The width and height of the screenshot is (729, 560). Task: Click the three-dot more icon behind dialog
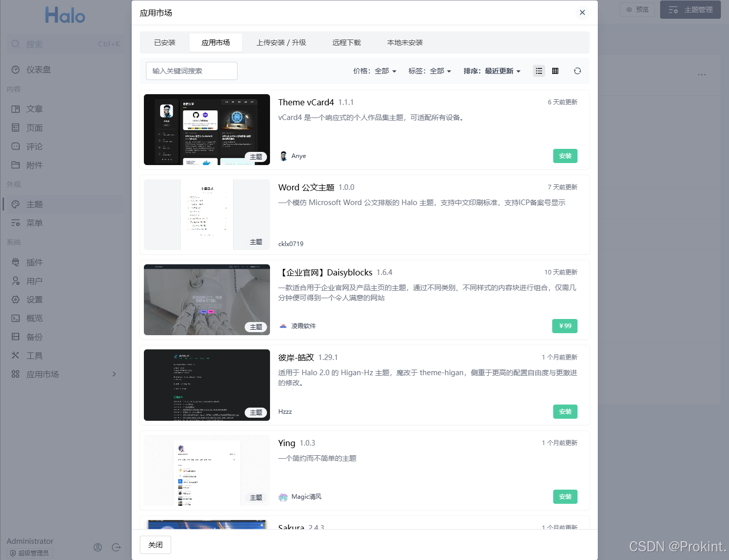702,75
